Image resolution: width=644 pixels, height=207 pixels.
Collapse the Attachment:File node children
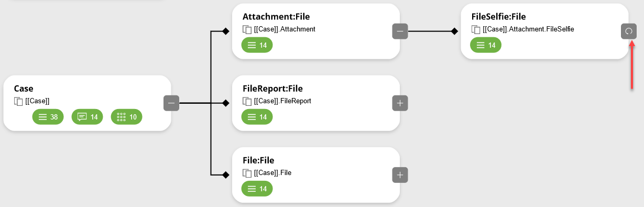coord(400,31)
